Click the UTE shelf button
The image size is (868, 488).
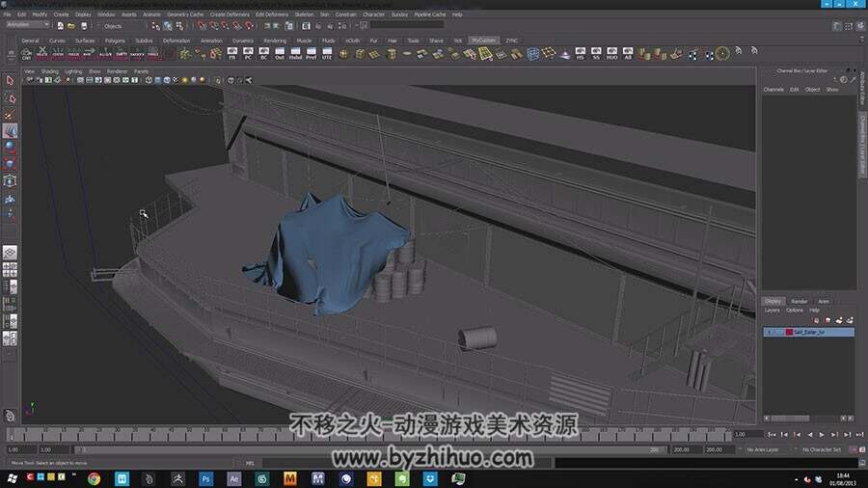327,54
